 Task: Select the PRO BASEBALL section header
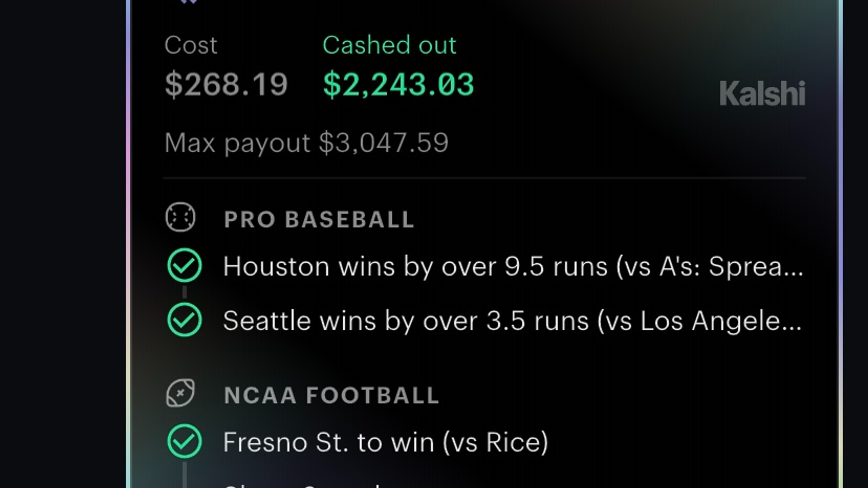[319, 220]
